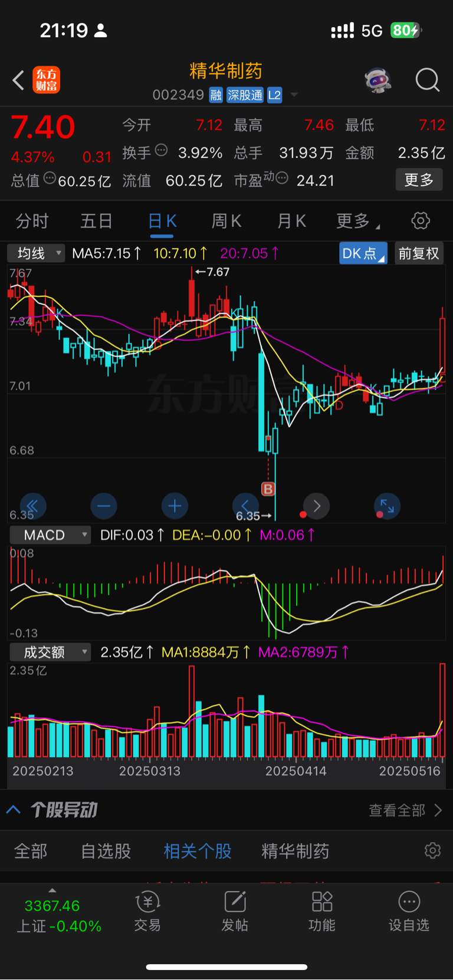Tap the 市盈 dynamic info icon

point(282,177)
